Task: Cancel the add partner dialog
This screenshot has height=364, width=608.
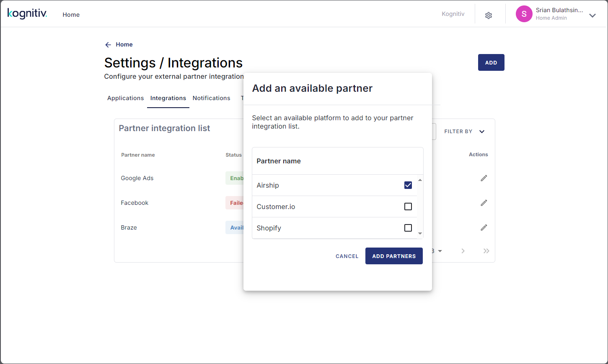Action: pyautogui.click(x=347, y=256)
